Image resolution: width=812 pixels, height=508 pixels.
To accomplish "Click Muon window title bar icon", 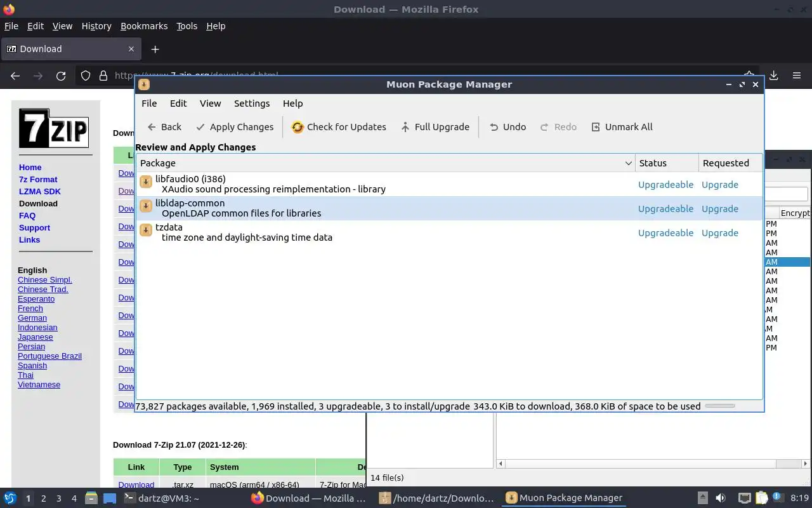I will point(144,84).
